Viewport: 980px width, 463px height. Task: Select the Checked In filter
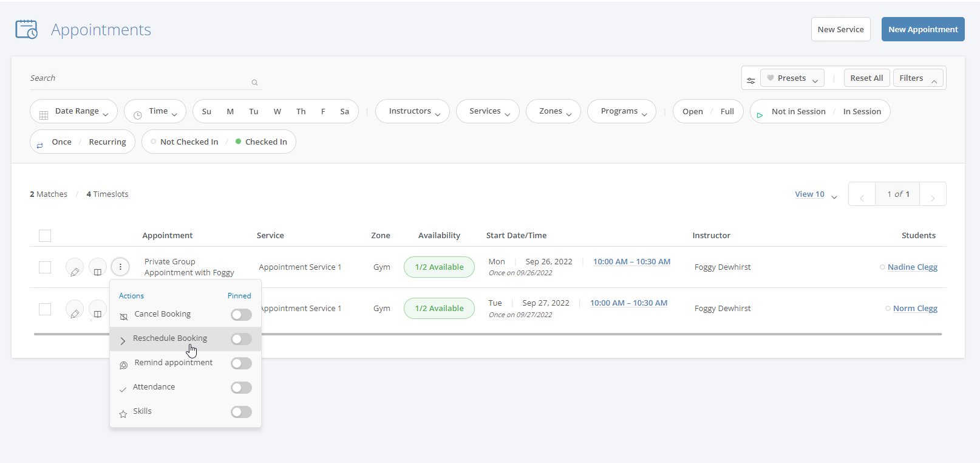(x=261, y=142)
